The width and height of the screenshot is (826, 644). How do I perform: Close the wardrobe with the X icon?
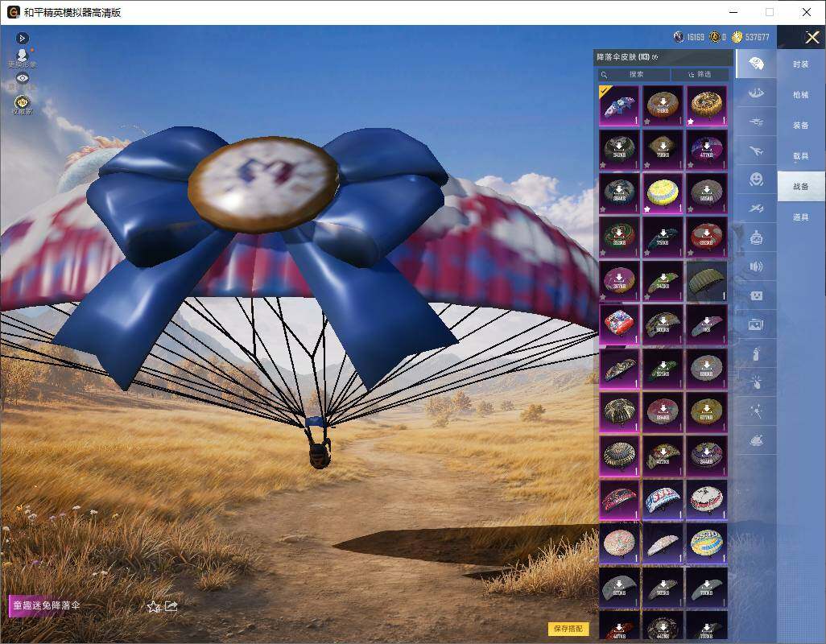tap(812, 37)
